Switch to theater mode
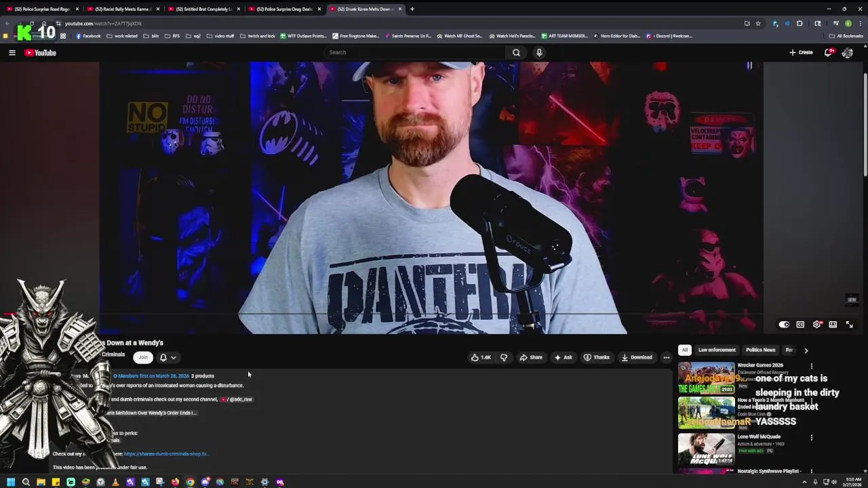This screenshot has height=488, width=868. (x=833, y=325)
